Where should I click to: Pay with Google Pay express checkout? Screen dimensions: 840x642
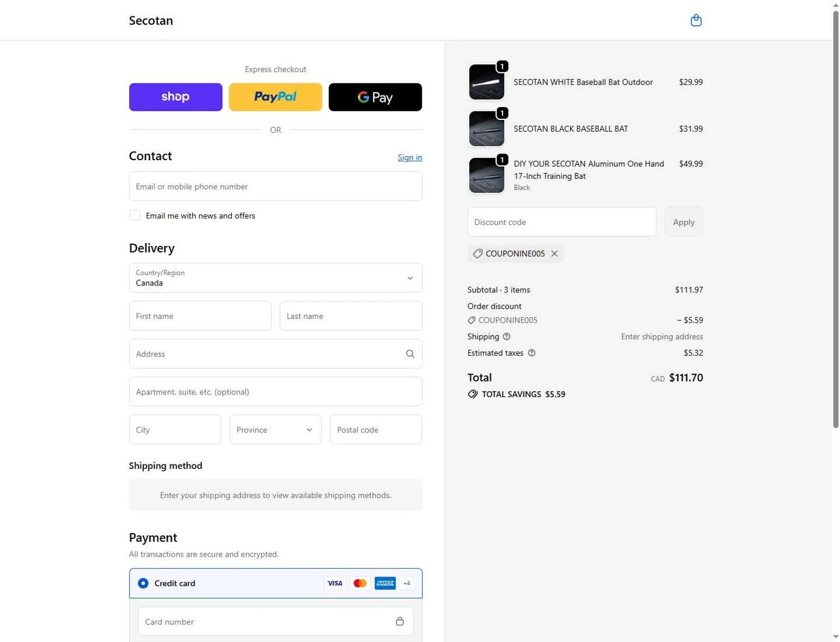(x=375, y=97)
